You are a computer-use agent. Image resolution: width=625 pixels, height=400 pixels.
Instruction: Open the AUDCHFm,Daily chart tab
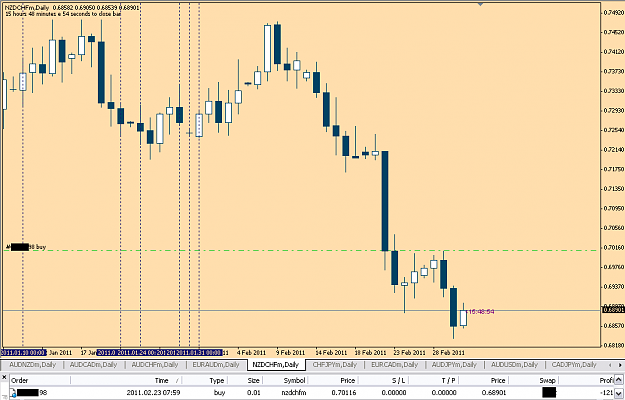coord(155,365)
